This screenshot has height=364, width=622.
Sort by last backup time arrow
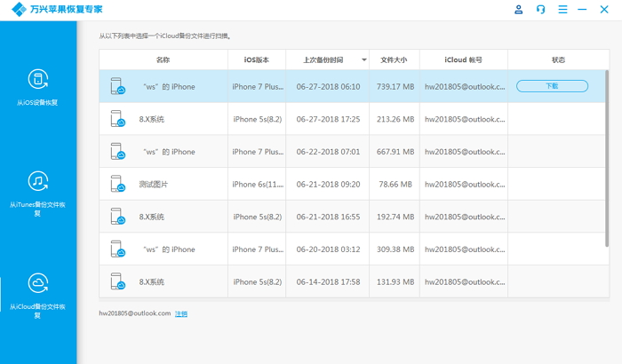[363, 60]
